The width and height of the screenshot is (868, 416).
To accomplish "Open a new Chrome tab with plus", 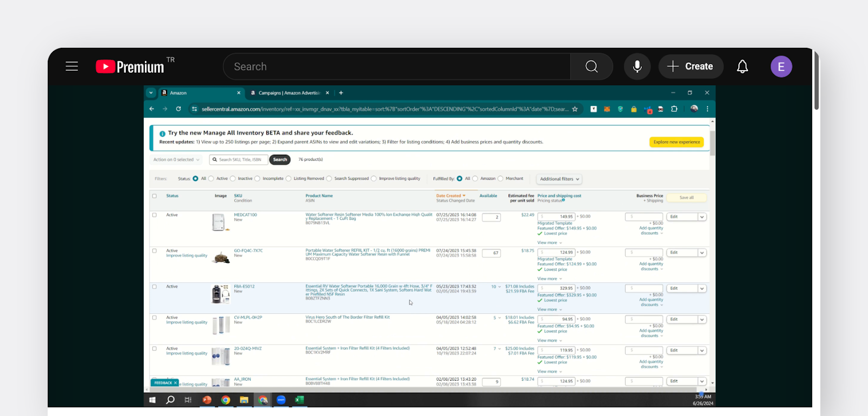I will point(341,93).
